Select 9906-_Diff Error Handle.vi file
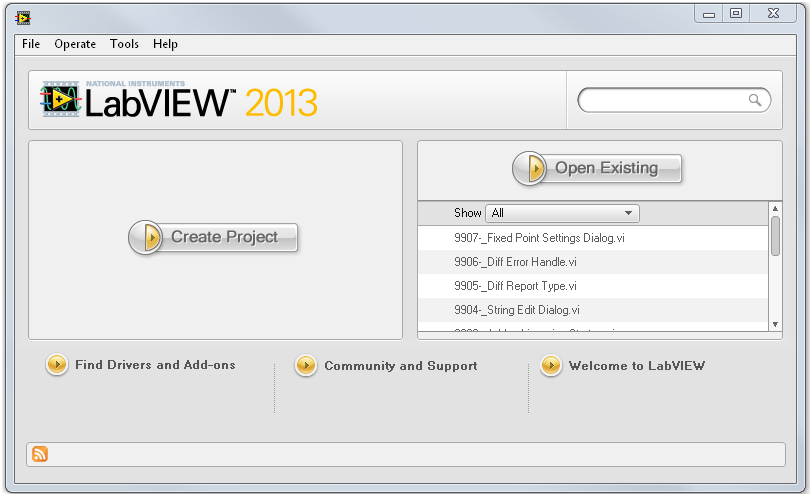Viewport: 812px width, 496px height. tap(515, 262)
